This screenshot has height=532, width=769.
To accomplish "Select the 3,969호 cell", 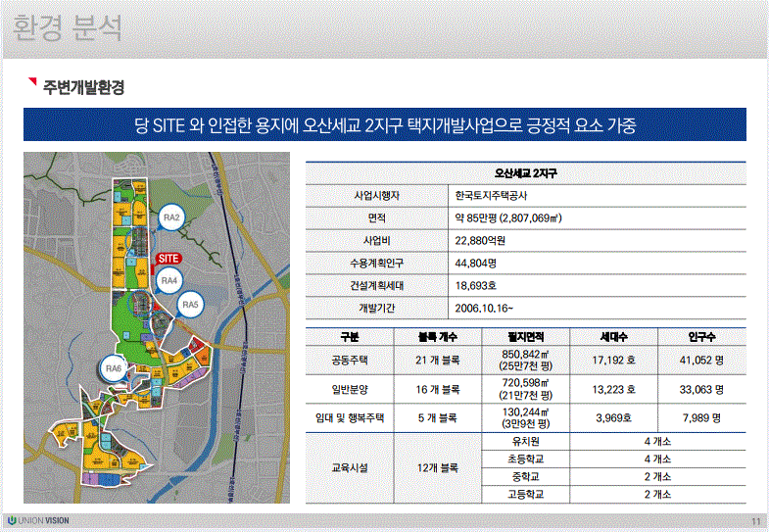I will coord(613,418).
